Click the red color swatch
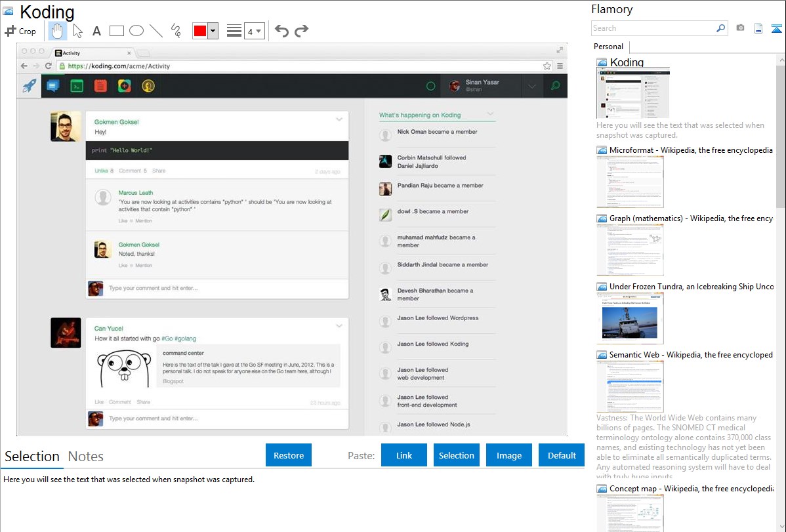 [200, 31]
